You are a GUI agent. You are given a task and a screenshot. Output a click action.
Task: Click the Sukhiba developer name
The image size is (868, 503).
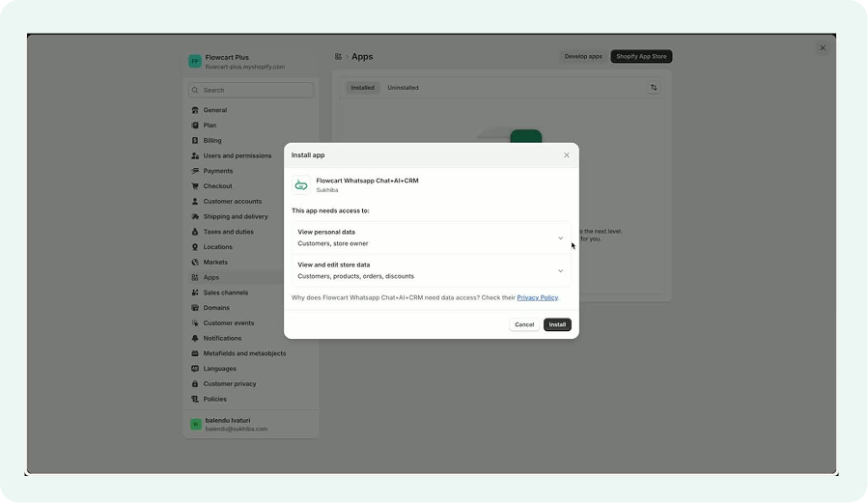pyautogui.click(x=327, y=190)
